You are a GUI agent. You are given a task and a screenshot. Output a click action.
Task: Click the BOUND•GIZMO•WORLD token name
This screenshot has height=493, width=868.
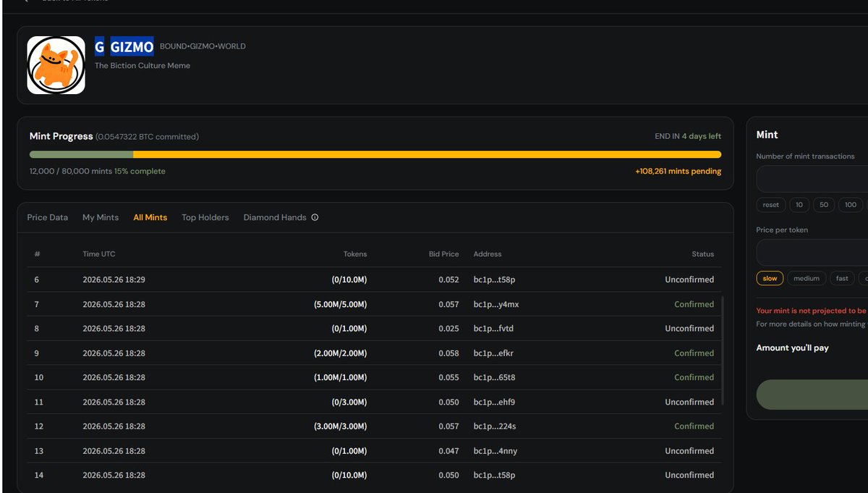coord(203,46)
